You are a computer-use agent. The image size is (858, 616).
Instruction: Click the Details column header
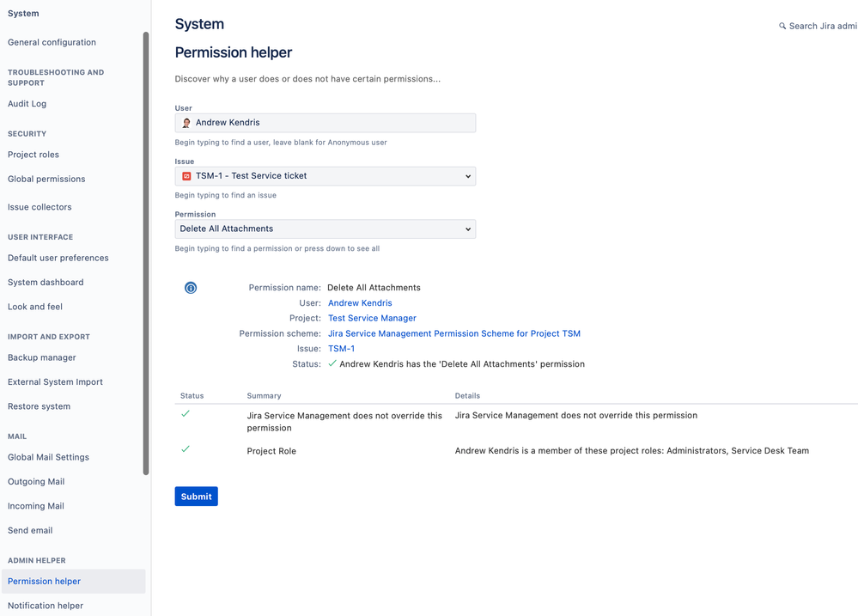click(x=467, y=395)
